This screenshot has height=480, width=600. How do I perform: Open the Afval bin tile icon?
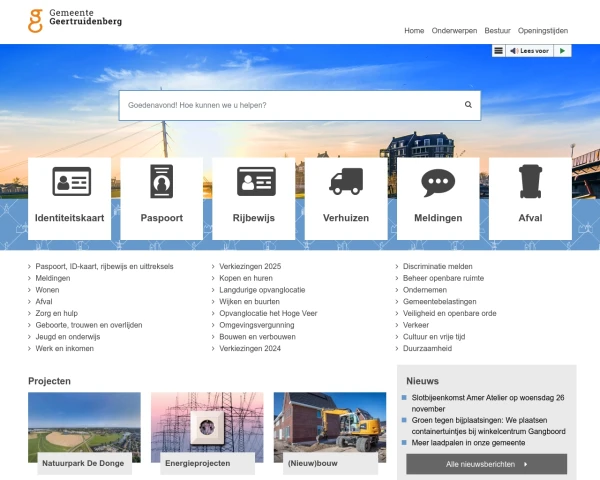coord(530,181)
